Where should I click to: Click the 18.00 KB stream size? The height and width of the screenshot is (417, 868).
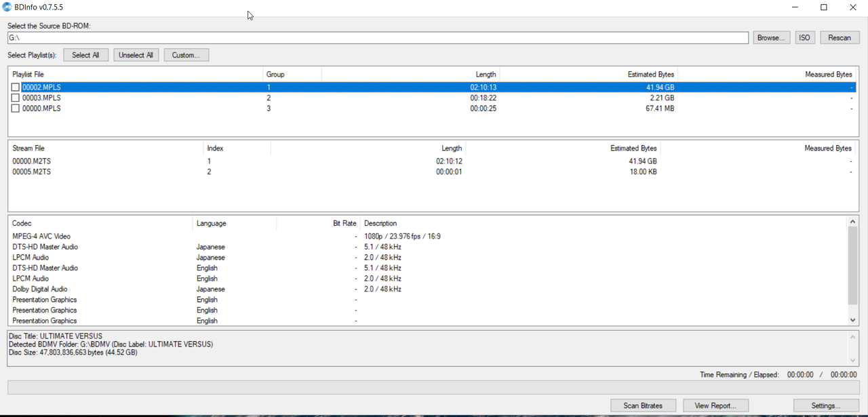click(x=643, y=172)
